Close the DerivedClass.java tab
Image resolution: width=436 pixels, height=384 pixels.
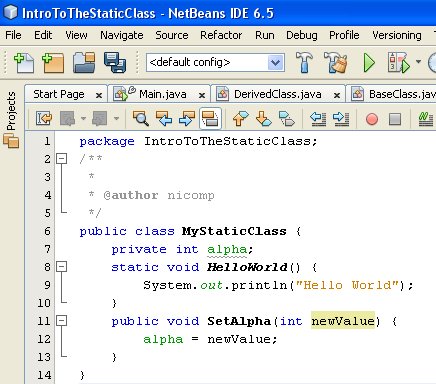coord(337,96)
